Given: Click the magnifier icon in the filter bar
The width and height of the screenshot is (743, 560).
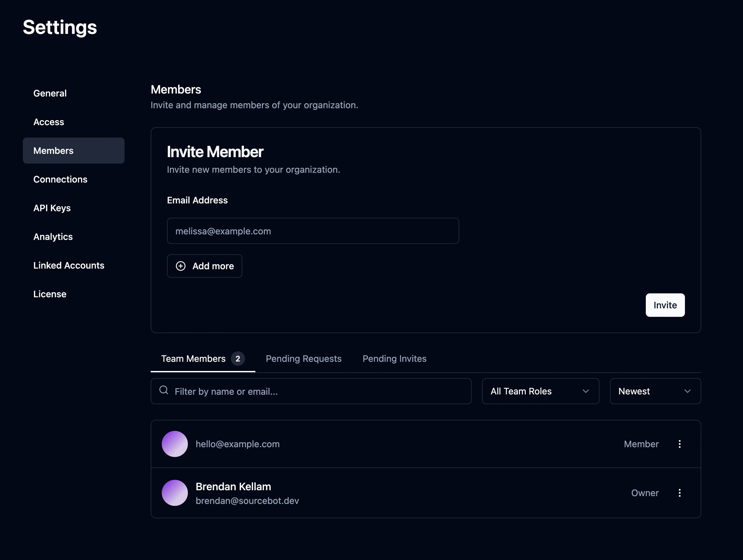Looking at the screenshot, I should (164, 391).
